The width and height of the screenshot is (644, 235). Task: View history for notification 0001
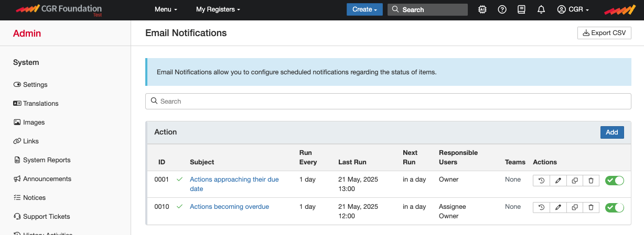pyautogui.click(x=541, y=180)
